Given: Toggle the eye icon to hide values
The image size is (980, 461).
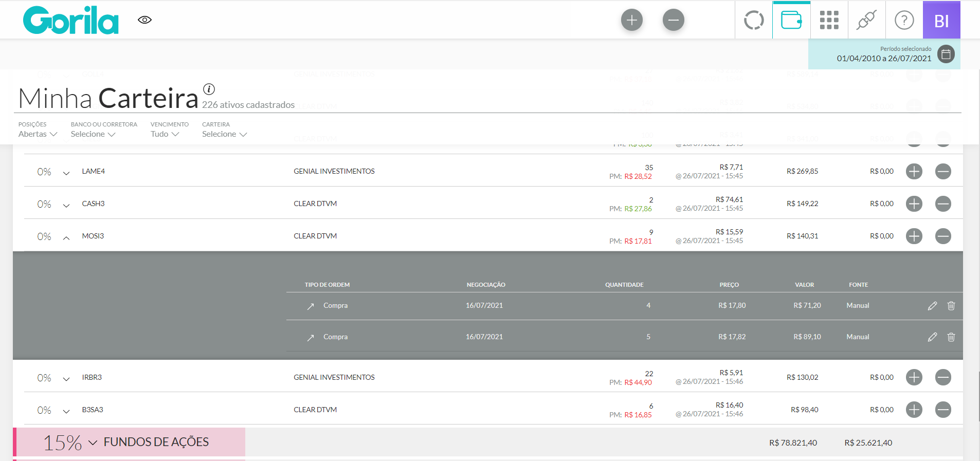Looking at the screenshot, I should tap(144, 20).
